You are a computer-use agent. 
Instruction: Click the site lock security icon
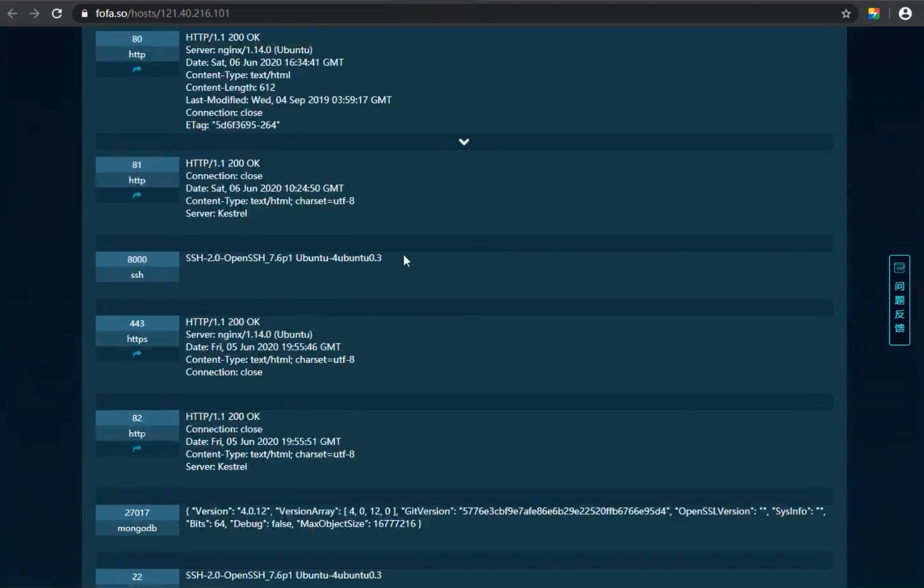(85, 13)
